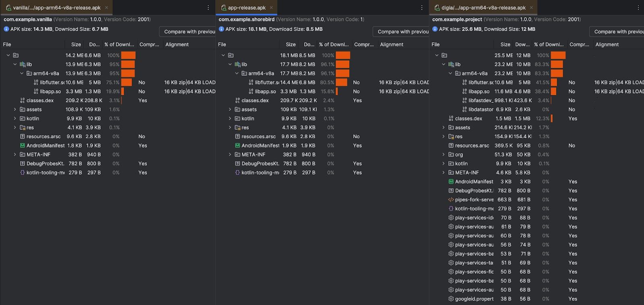Expand META-INF folder in vanilla pane

tap(15, 155)
